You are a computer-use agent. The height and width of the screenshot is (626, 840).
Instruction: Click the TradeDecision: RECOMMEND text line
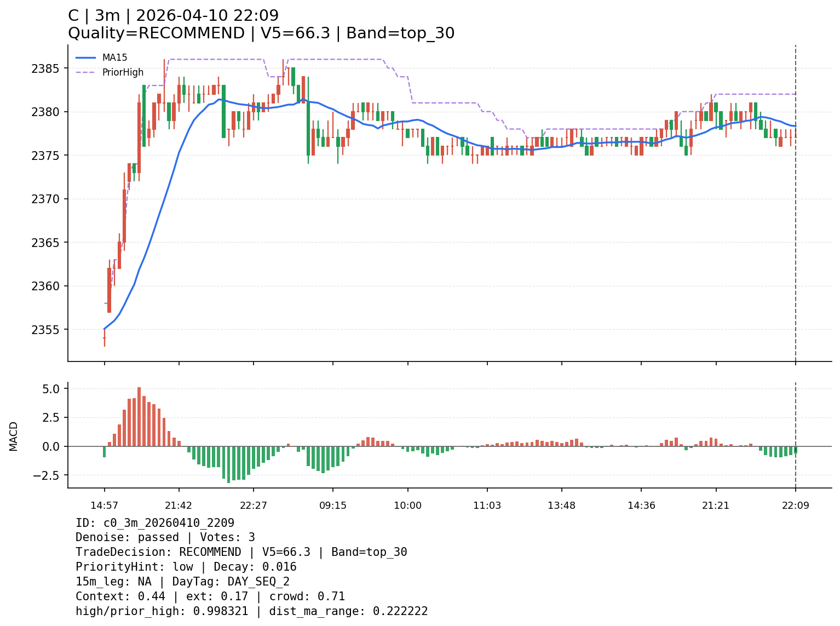click(x=241, y=552)
